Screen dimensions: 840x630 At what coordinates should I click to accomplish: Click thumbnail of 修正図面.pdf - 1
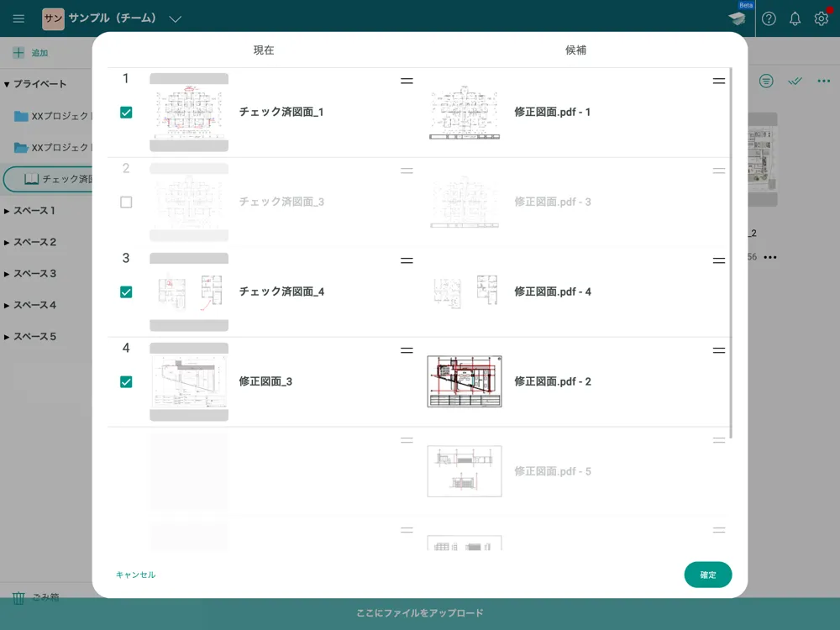pyautogui.click(x=465, y=113)
